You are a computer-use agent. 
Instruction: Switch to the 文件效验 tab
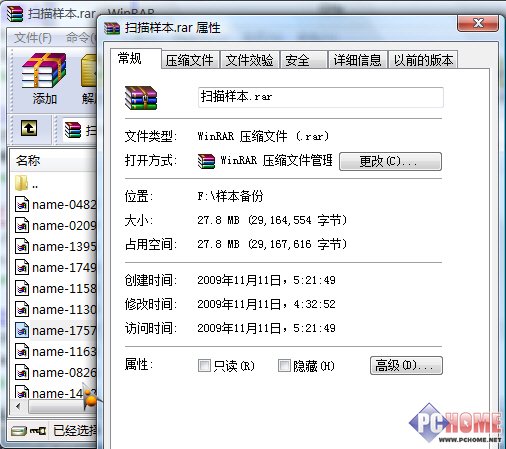point(249,60)
